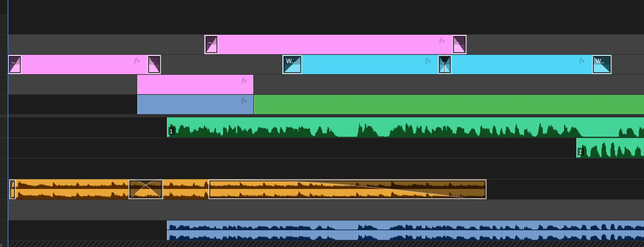Select the start transition on the top pink clip
Image resolution: width=644 pixels, height=247 pixels.
(211, 44)
